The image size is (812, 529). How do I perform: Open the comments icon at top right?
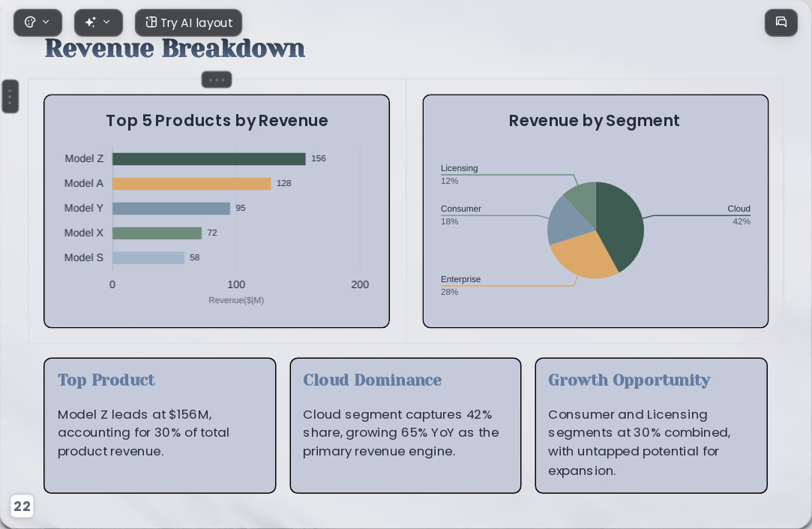point(781,23)
